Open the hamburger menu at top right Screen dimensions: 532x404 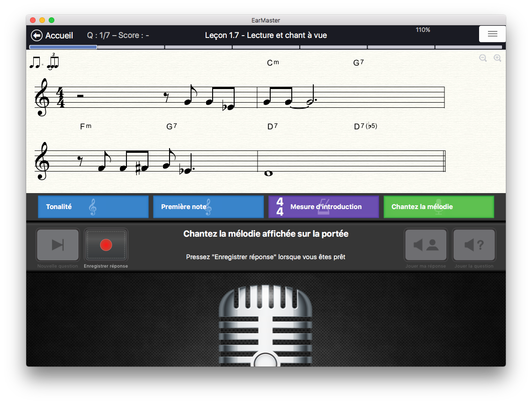(x=492, y=34)
